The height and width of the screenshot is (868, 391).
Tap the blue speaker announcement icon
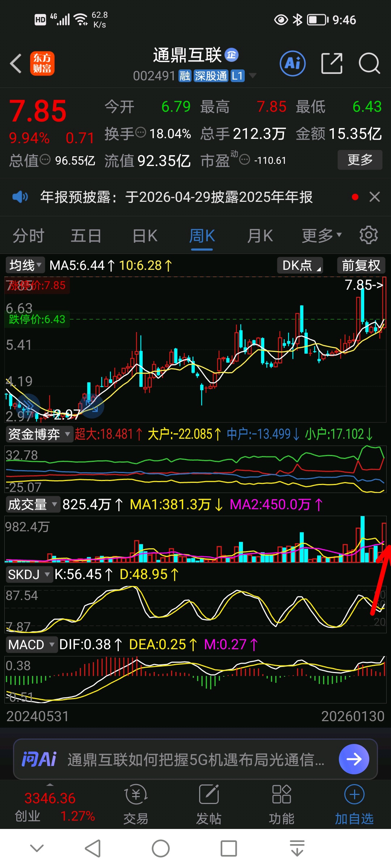click(20, 197)
